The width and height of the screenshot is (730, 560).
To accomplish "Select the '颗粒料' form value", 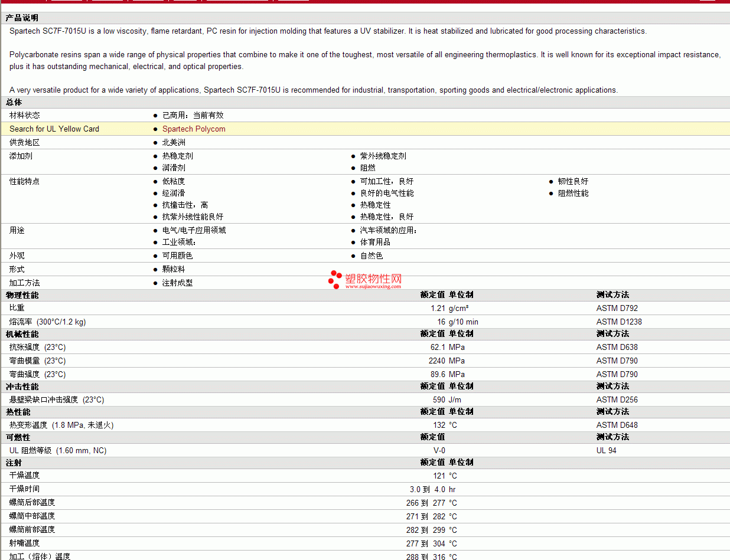I will [x=174, y=269].
